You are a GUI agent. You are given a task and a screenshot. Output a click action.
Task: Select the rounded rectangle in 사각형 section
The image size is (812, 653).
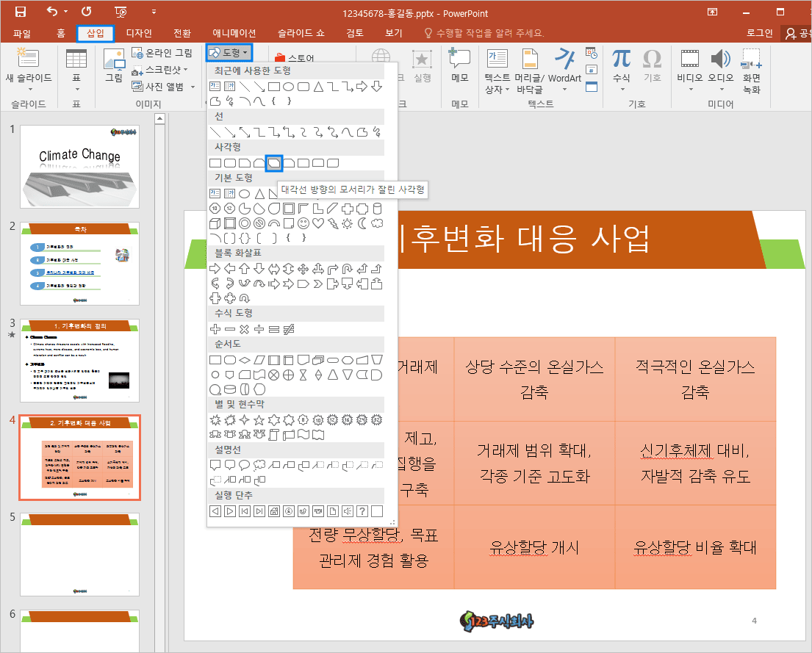[x=230, y=163]
